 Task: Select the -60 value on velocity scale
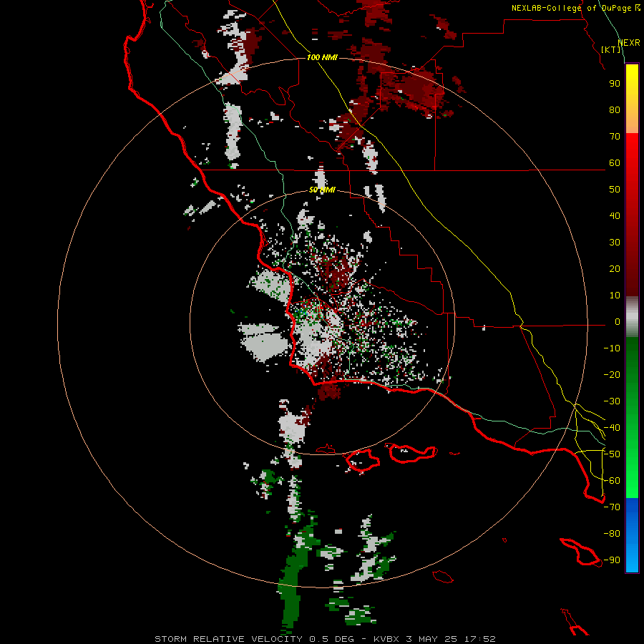click(612, 481)
